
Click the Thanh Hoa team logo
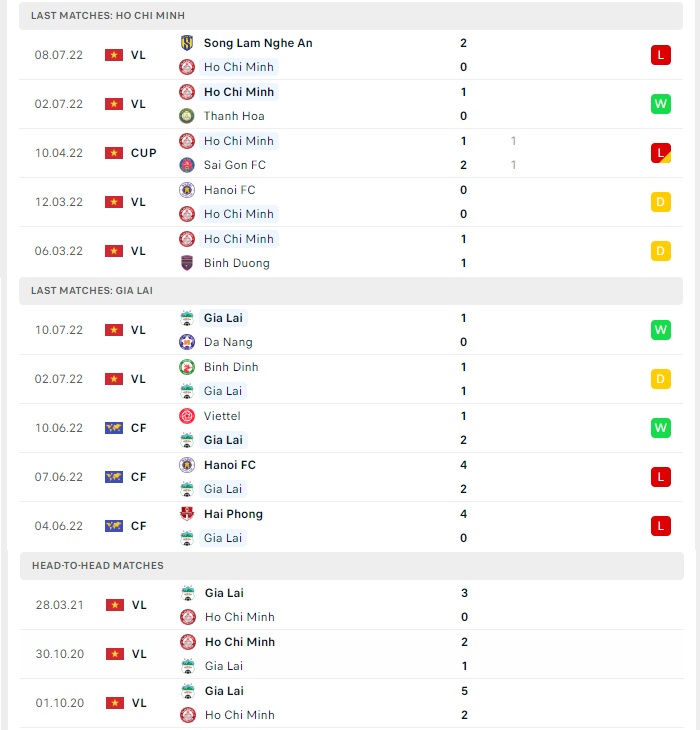point(187,115)
